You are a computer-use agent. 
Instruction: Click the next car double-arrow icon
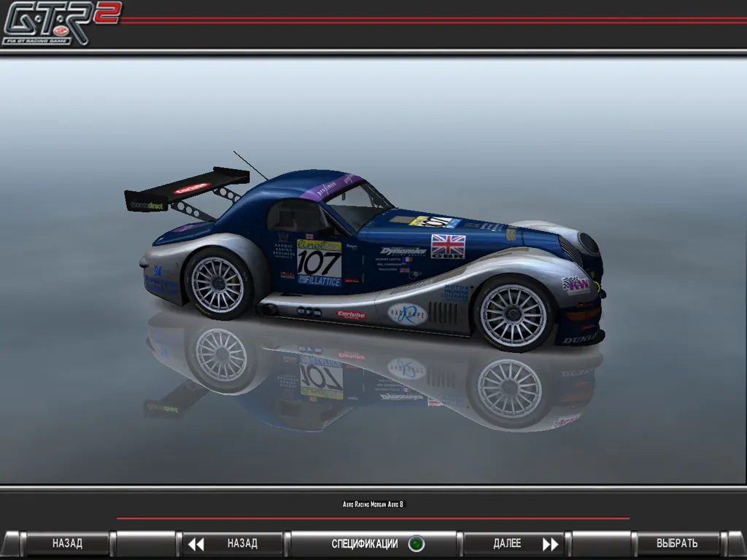tap(550, 544)
